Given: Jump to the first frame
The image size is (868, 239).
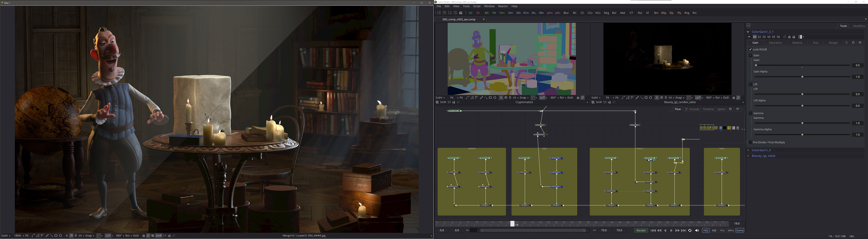Looking at the screenshot, I should click(x=653, y=231).
